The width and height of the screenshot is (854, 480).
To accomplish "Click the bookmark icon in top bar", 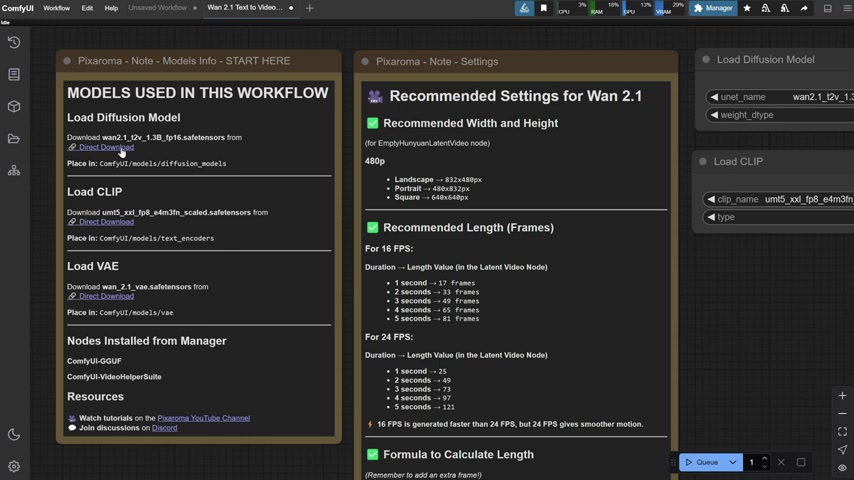I will click(x=544, y=8).
